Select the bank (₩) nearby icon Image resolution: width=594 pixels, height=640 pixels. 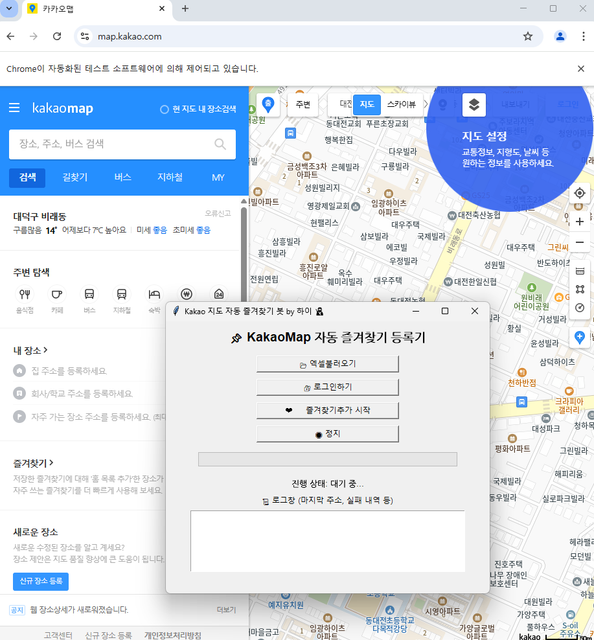pyautogui.click(x=187, y=294)
